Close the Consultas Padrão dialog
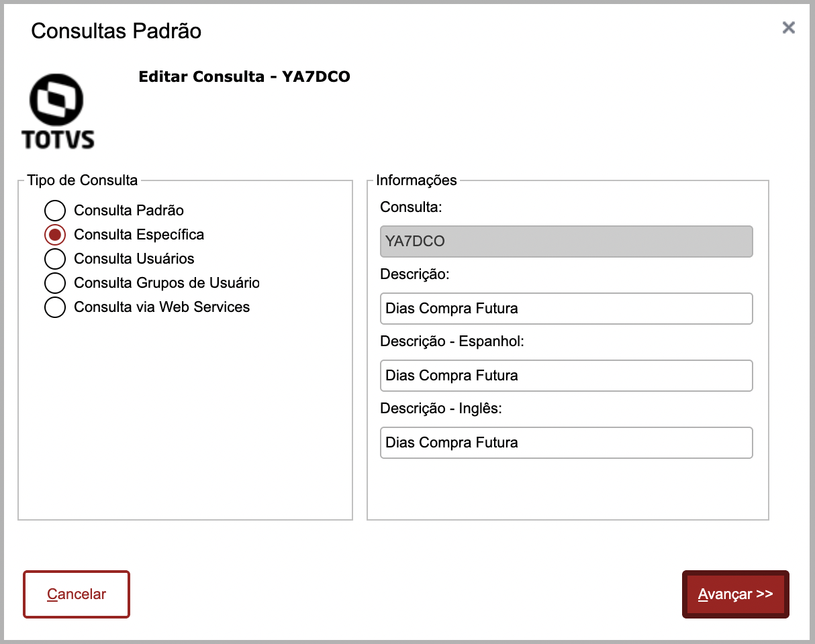Viewport: 815px width, 644px height. point(789,28)
